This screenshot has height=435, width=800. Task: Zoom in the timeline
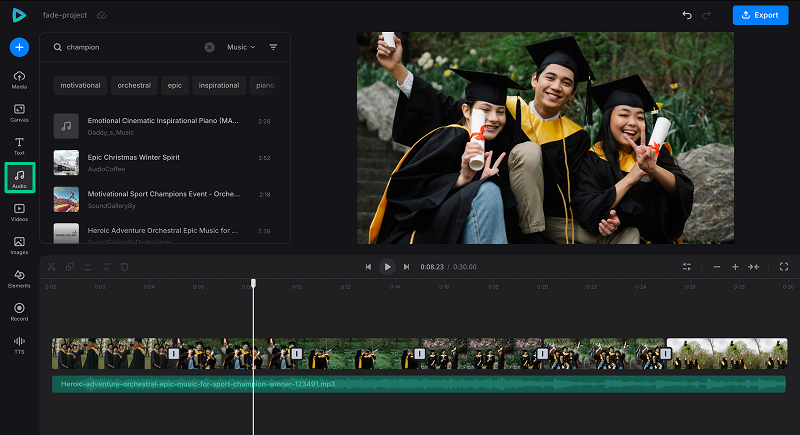pyautogui.click(x=735, y=267)
